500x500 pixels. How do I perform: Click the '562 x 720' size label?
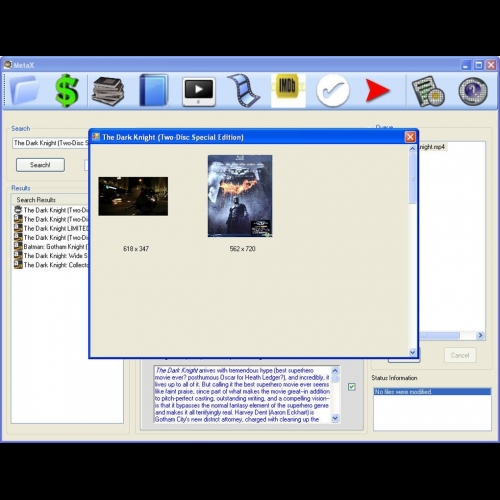point(242,249)
